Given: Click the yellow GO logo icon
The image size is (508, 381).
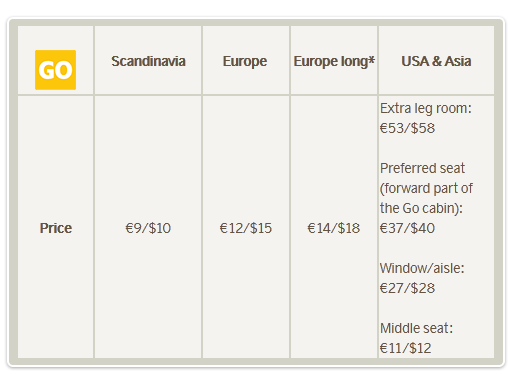Looking at the screenshot, I should tap(55, 70).
